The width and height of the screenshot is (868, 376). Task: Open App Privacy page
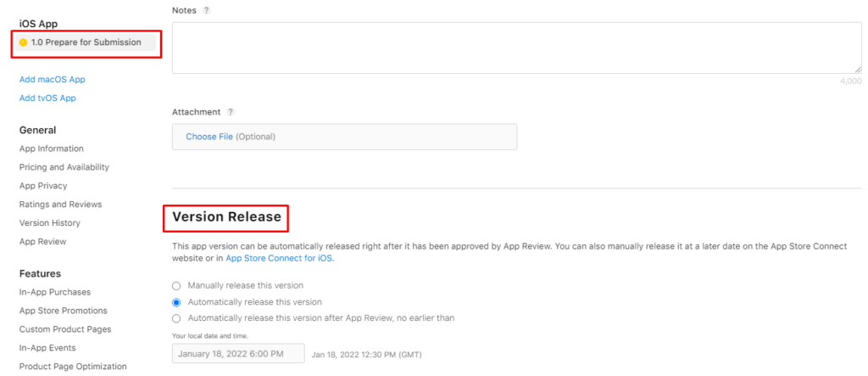click(x=43, y=186)
